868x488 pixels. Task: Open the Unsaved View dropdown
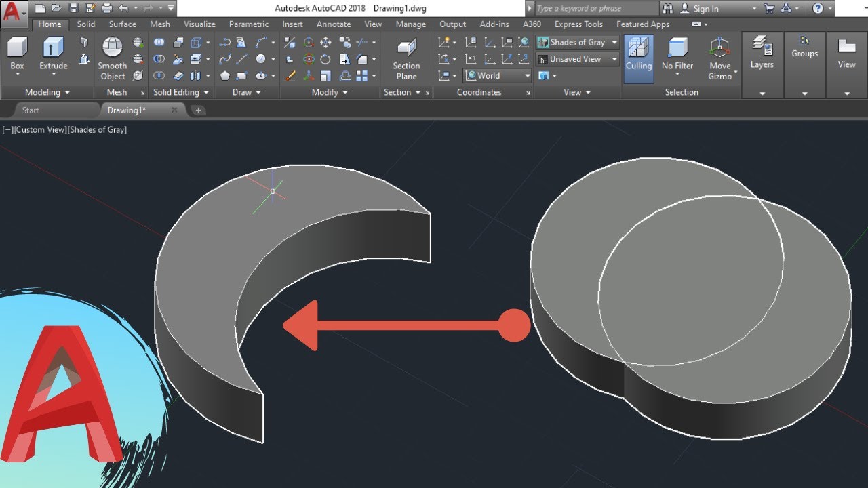[578, 59]
